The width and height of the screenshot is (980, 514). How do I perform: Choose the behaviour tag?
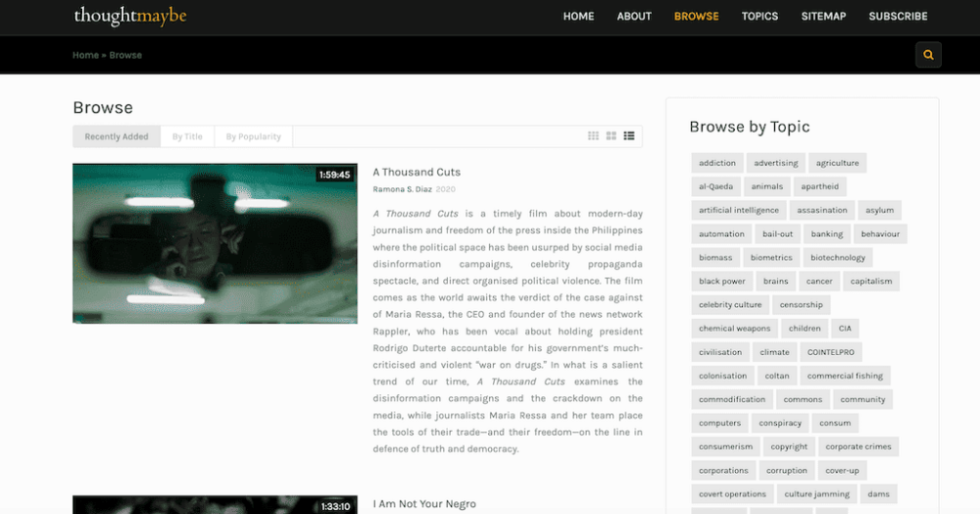(880, 233)
